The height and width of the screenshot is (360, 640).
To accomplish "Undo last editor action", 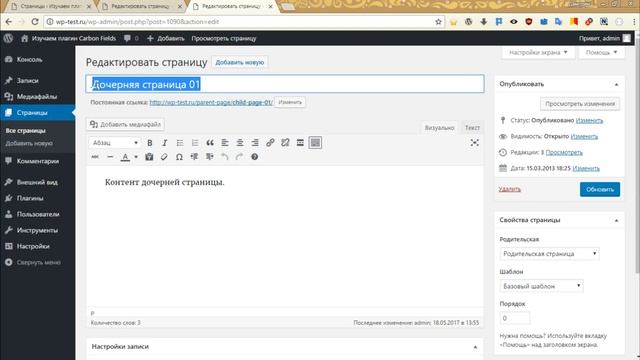I will point(224,157).
